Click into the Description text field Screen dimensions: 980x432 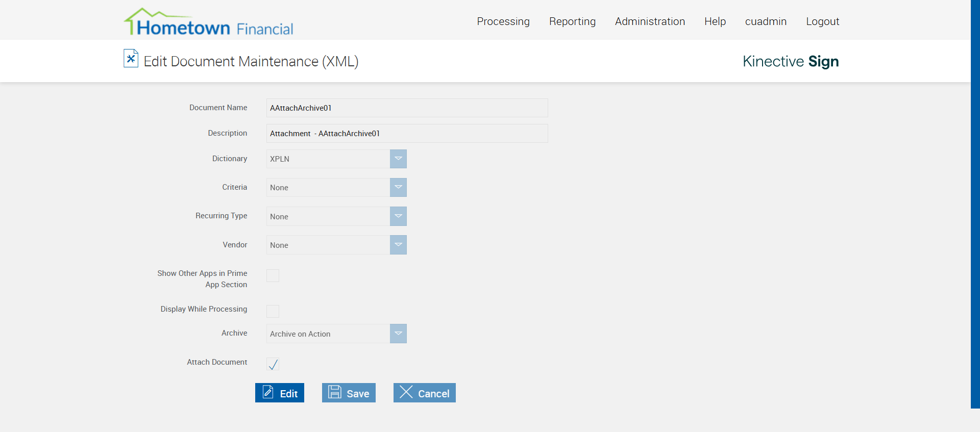pos(407,134)
